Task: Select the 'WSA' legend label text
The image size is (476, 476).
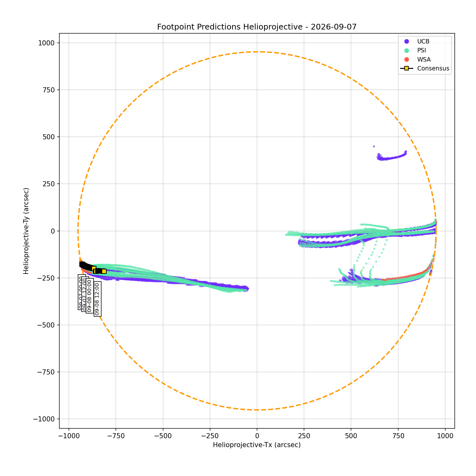Action: (x=424, y=60)
